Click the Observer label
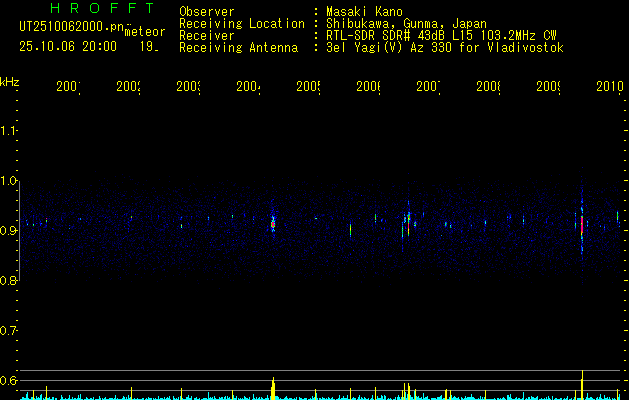This screenshot has width=629, height=400. [207, 12]
